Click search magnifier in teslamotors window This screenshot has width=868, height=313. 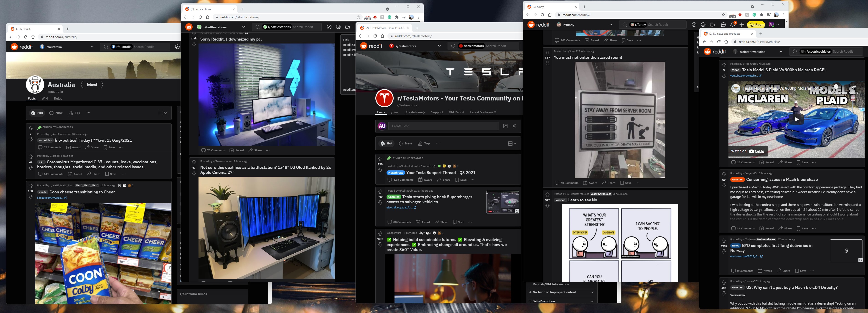click(x=453, y=46)
